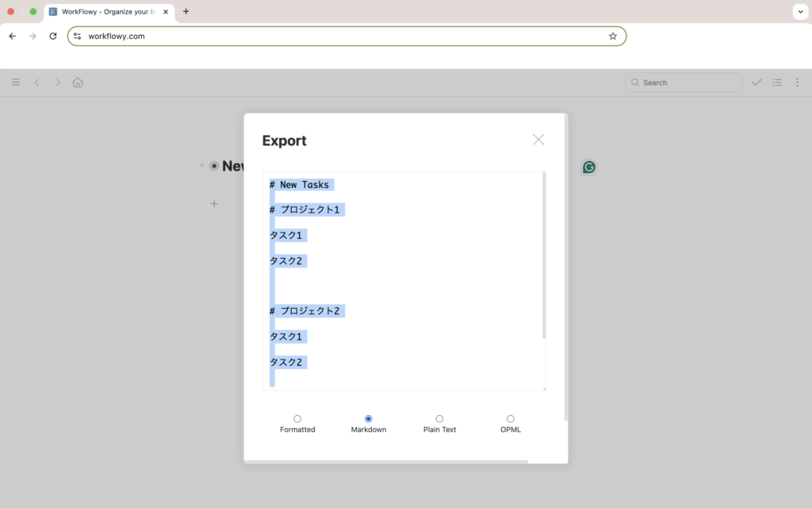Screen dimensions: 812x508
Task: Expand the browser tab list chevron
Action: pos(799,12)
